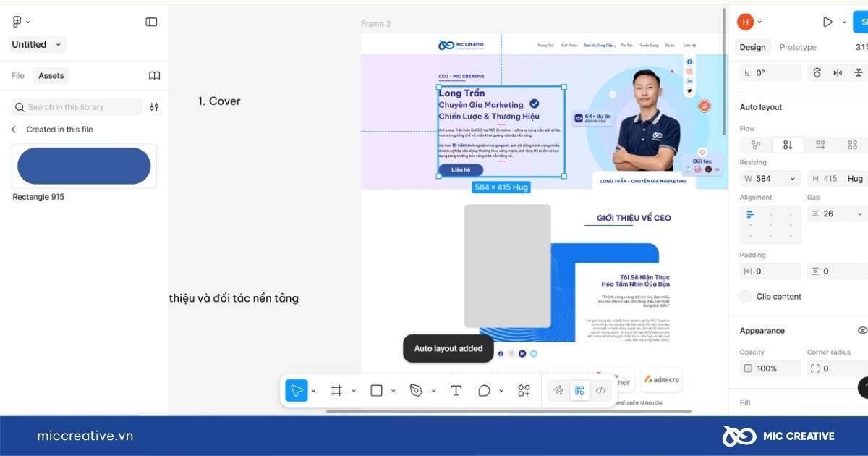
Task: Switch to the Prototype tab
Action: point(798,48)
